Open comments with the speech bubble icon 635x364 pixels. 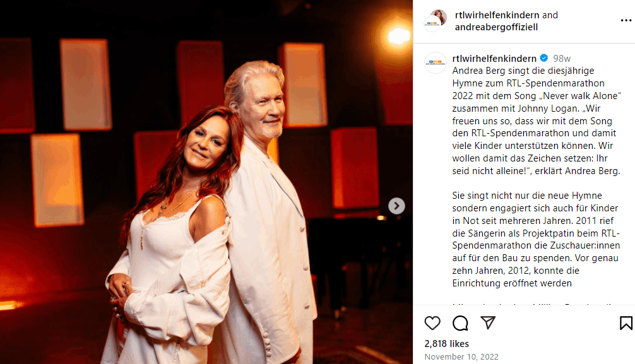pyautogui.click(x=460, y=323)
